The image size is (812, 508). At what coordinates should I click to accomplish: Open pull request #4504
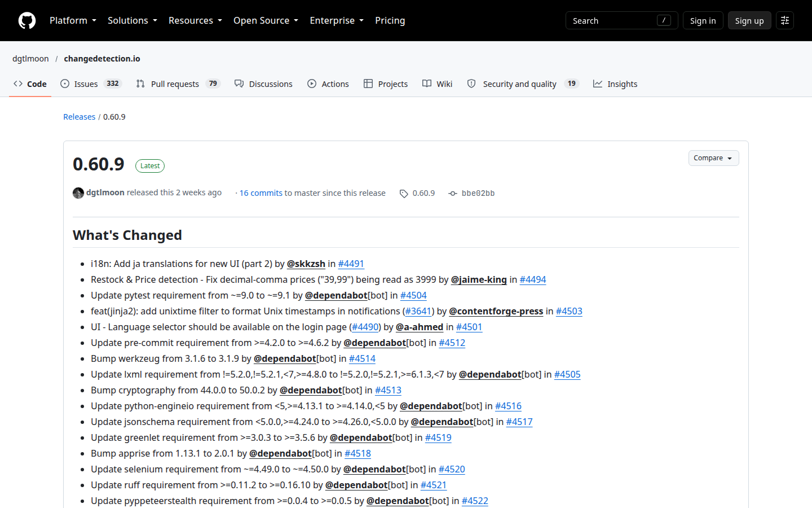[x=413, y=295]
